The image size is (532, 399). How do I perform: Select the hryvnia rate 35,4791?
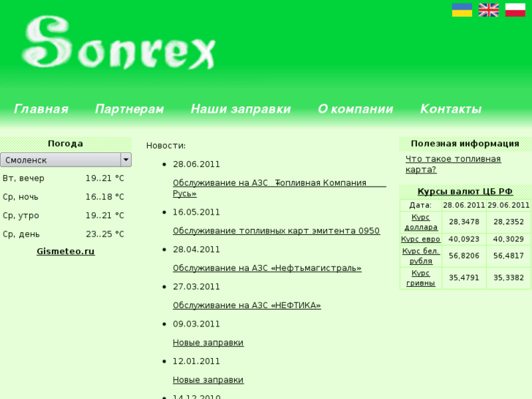[x=464, y=277]
